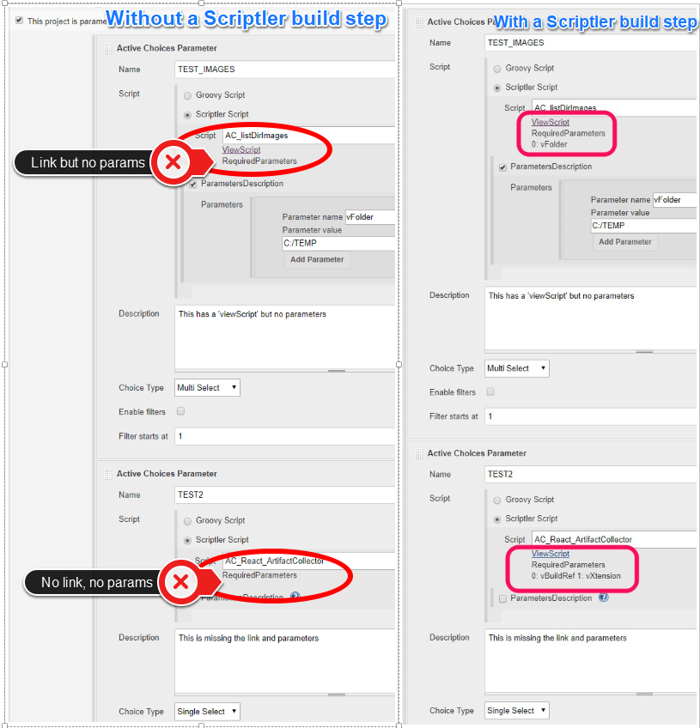Click ViewScript link in left TEST_IMAGES section
The width and height of the screenshot is (700, 728).
[241, 150]
